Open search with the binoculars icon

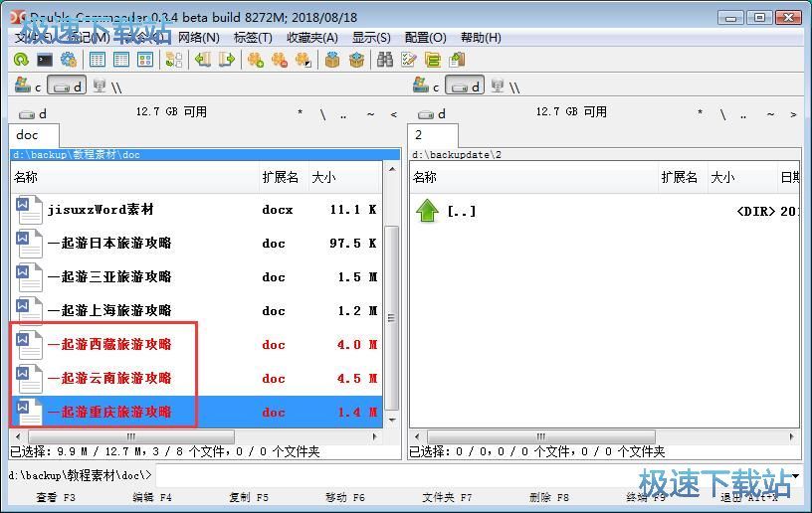[385, 60]
